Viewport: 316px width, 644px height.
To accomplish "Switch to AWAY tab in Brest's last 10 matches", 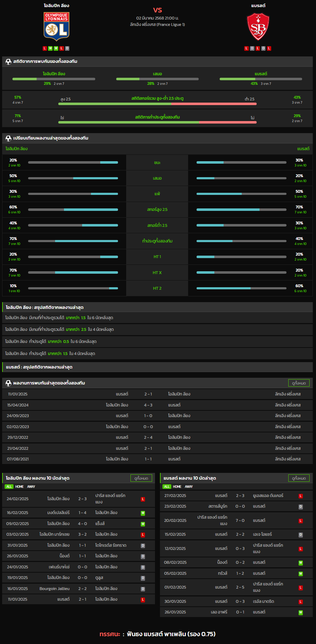I will 189,487.
